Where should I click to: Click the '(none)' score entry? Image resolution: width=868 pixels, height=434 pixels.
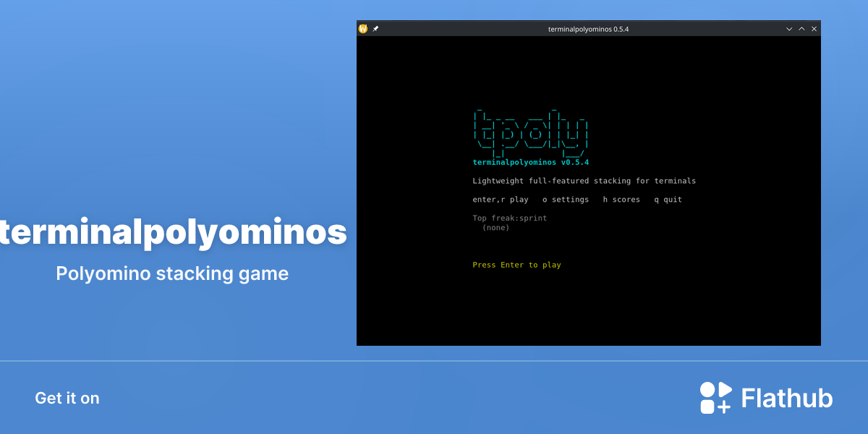[496, 227]
